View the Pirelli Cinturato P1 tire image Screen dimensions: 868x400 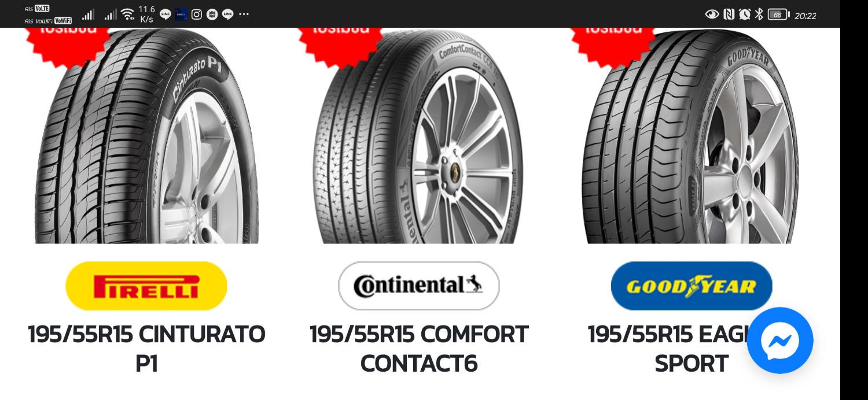[146, 136]
